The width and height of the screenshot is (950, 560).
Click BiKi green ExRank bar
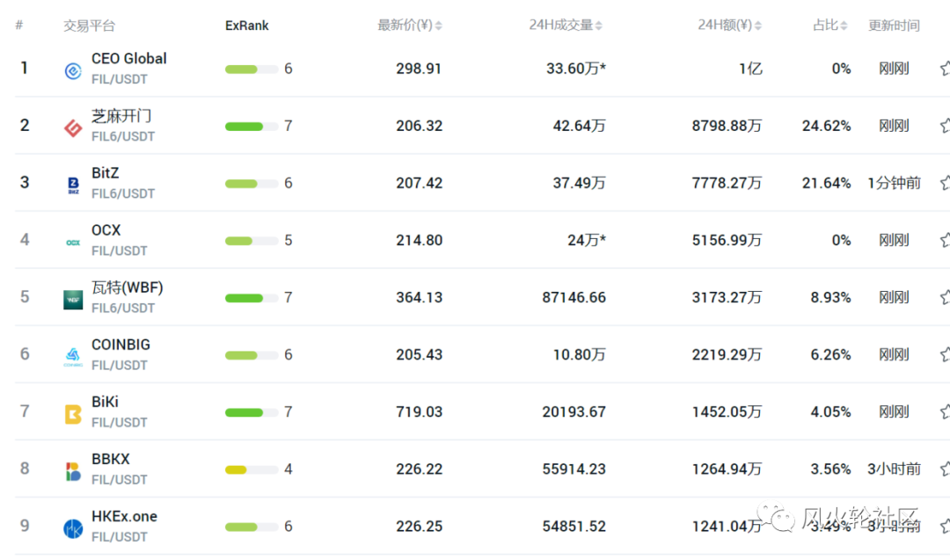252,412
